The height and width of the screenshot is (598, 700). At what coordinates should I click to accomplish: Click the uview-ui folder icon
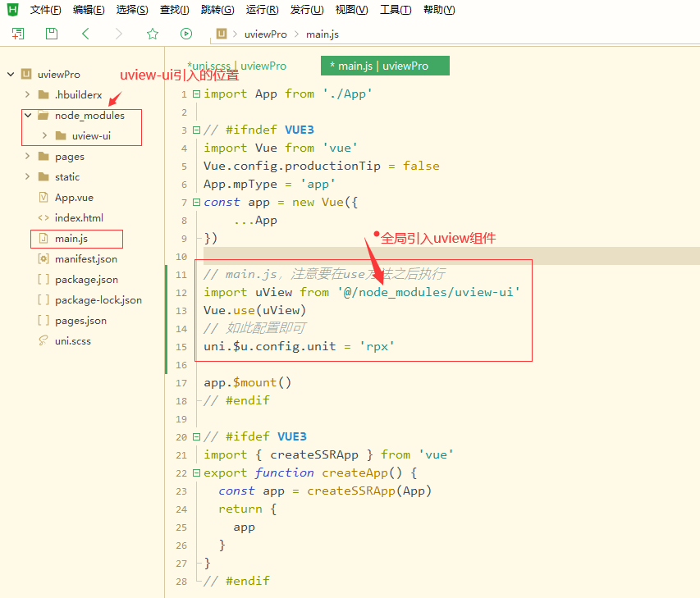click(61, 135)
